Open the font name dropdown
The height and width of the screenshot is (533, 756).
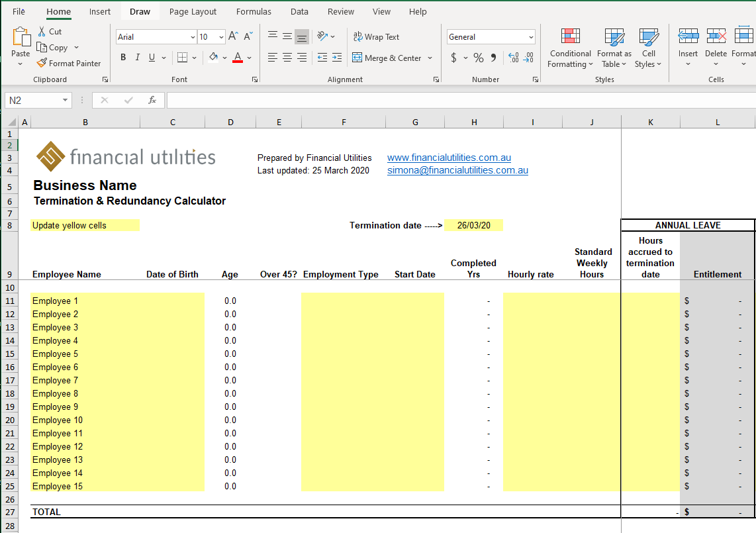point(192,36)
